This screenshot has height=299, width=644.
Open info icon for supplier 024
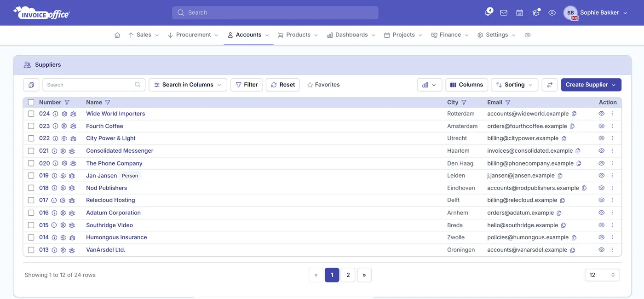click(x=55, y=114)
